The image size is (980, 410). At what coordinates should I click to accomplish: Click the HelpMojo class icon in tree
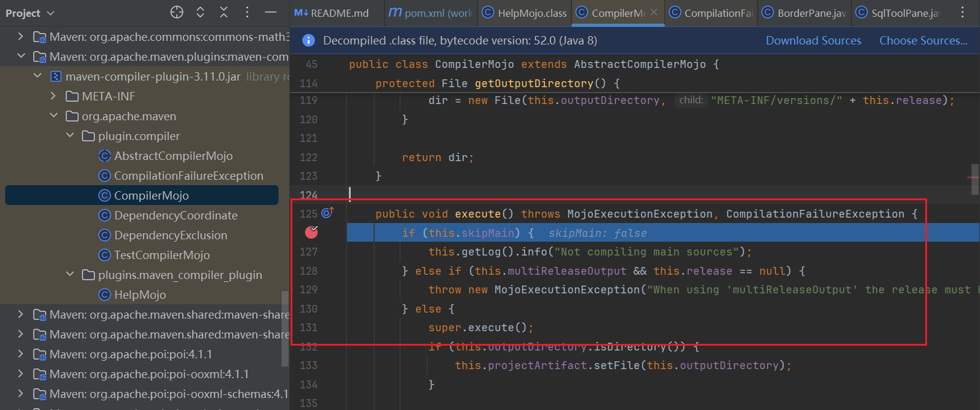click(105, 295)
